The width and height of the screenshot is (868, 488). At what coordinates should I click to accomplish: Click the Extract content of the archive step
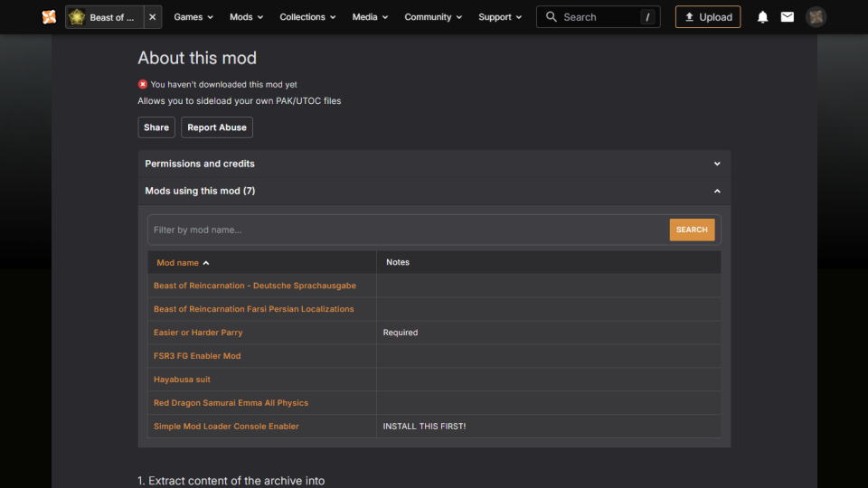click(231, 481)
